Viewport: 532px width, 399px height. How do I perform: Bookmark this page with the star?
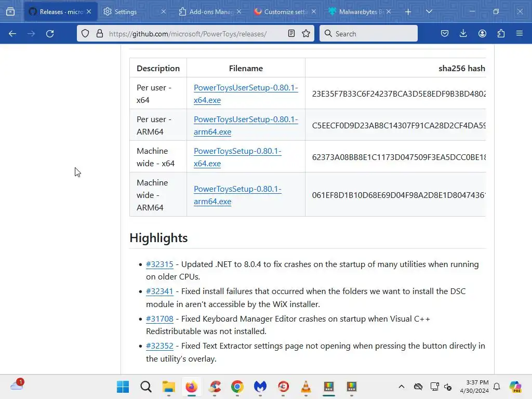306,33
